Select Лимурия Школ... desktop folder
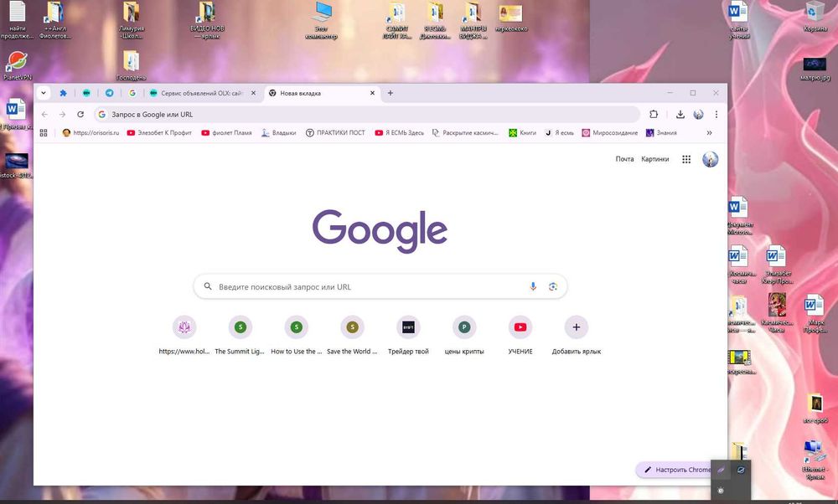Screen dimensions: 838x504 coord(132,21)
